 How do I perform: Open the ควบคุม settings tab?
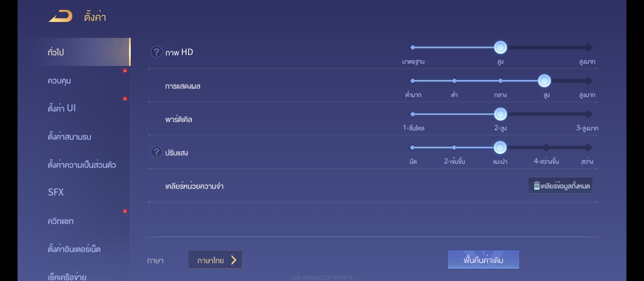59,81
